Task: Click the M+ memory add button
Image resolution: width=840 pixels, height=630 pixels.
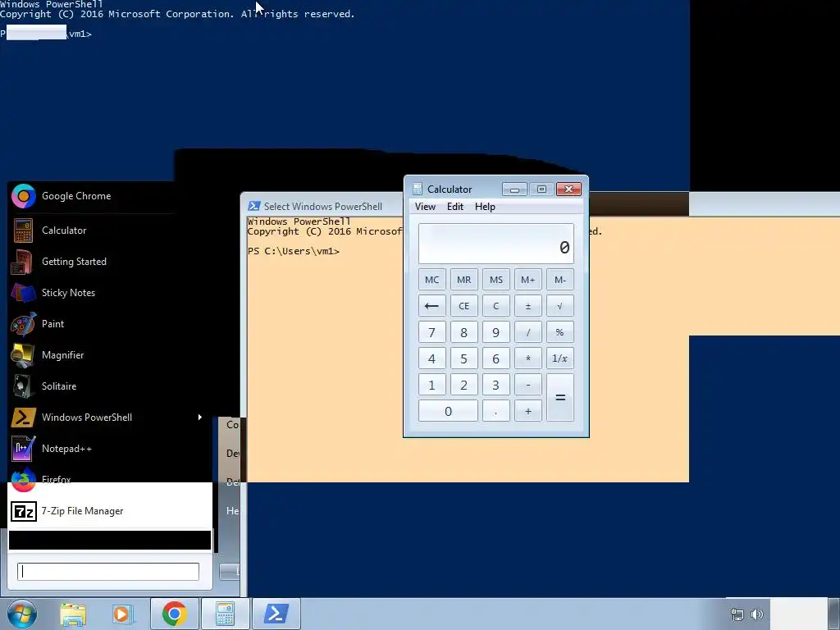Action: 528,280
